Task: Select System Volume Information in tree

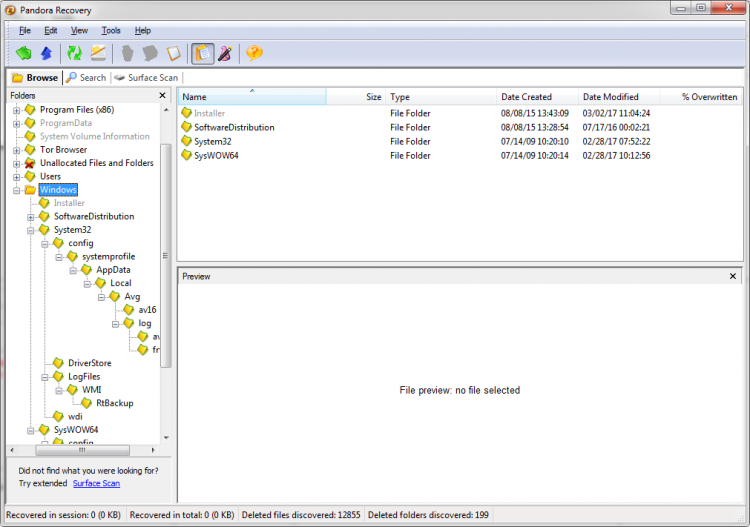Action: click(95, 136)
